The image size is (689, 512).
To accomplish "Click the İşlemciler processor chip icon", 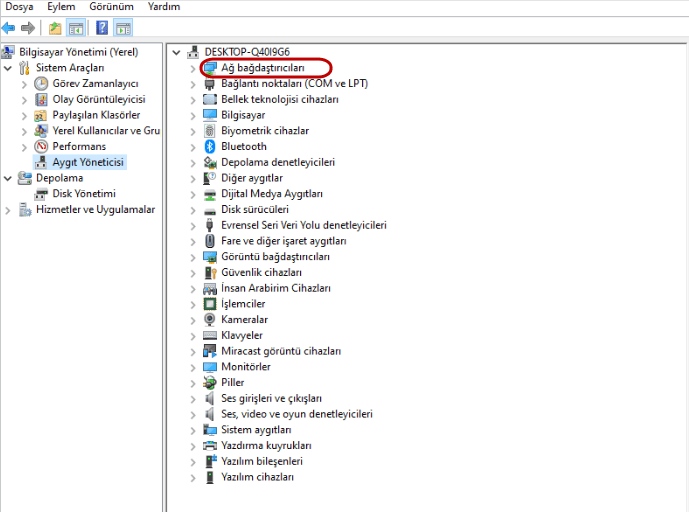I will tap(210, 304).
